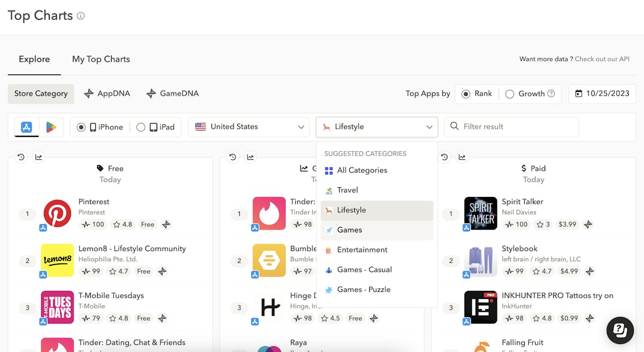Open the trend graph icon above Paid chart

[x=462, y=157]
